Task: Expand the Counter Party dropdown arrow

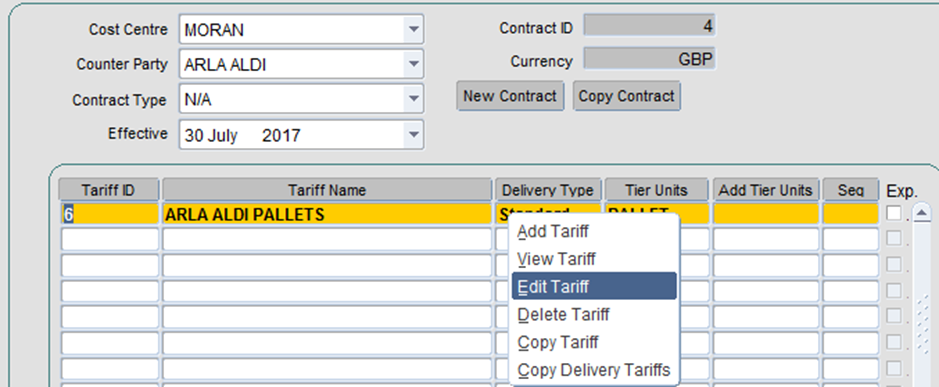Action: tap(413, 64)
